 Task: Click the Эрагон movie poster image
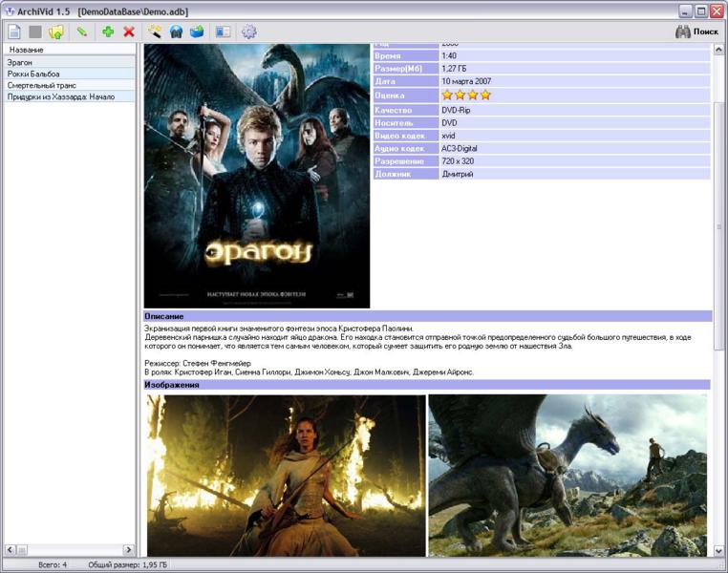pyautogui.click(x=257, y=176)
